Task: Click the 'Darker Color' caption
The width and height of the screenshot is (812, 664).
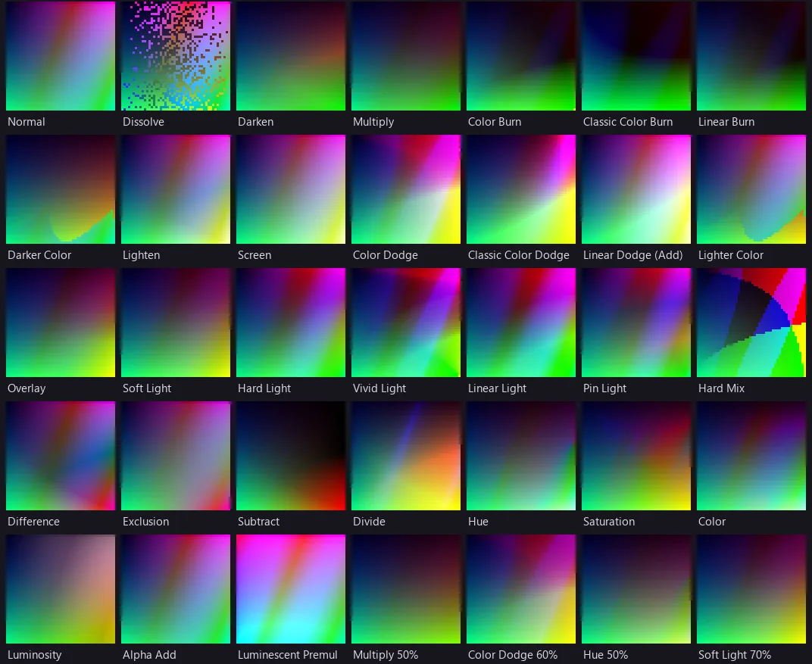Action: tap(39, 255)
